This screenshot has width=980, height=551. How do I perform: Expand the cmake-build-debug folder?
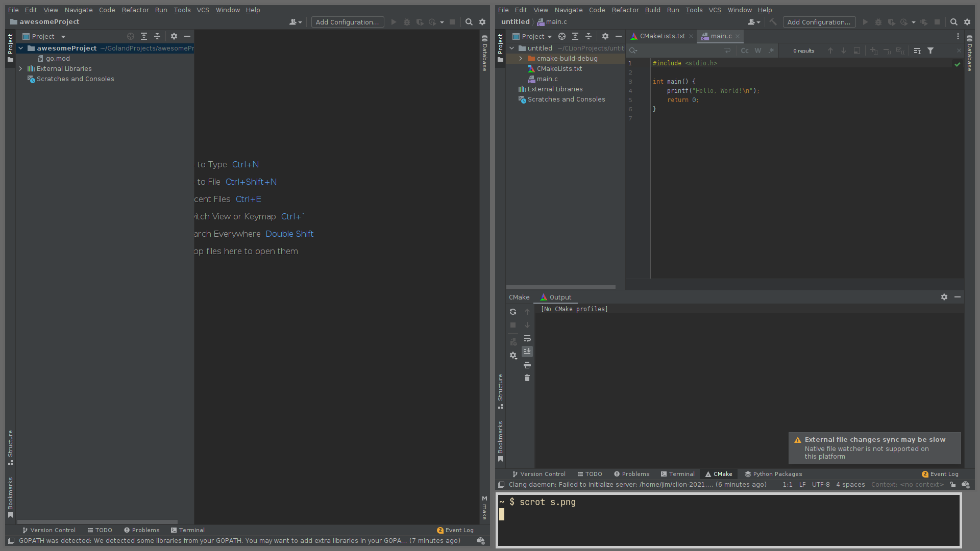tap(521, 58)
